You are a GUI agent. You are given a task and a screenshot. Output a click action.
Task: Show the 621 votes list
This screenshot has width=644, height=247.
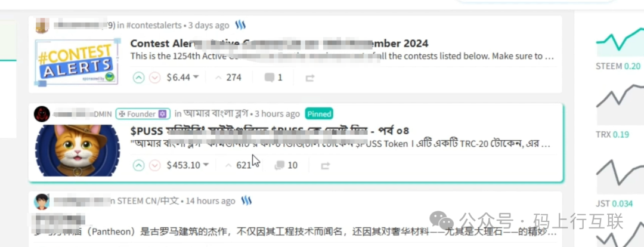tap(238, 165)
